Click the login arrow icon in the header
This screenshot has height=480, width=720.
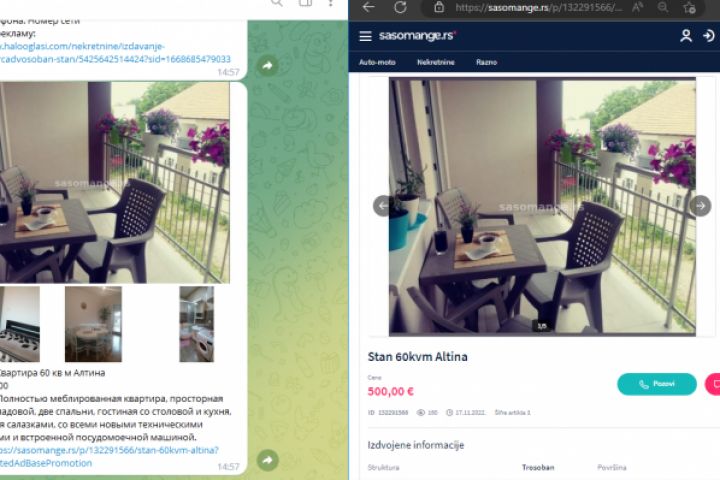point(709,36)
